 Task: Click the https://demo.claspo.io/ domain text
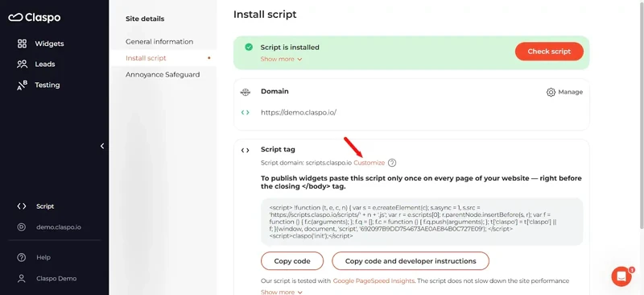(x=299, y=112)
